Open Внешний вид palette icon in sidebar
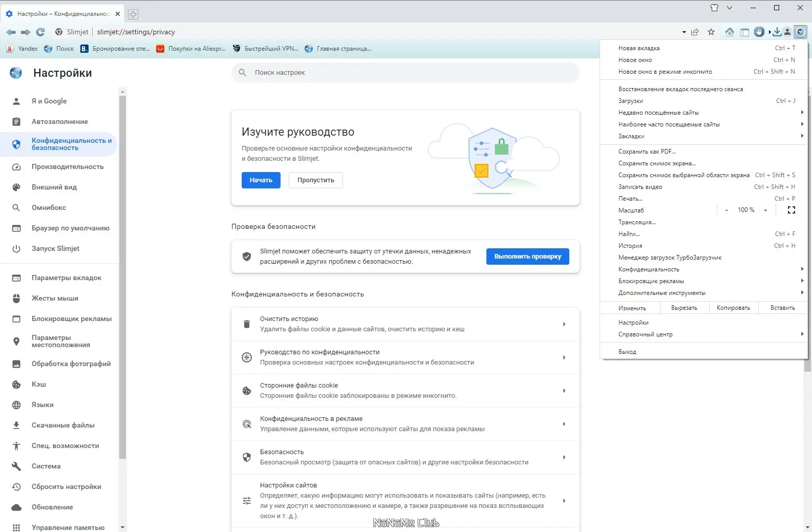 (x=16, y=187)
